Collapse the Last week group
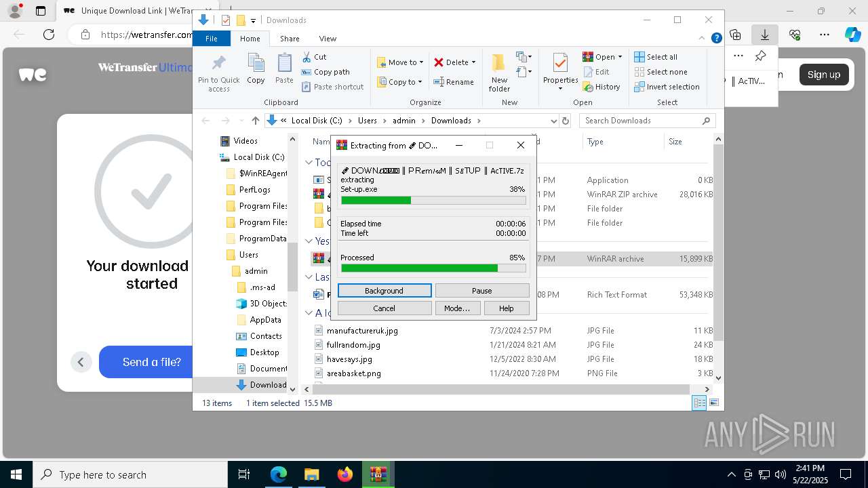868x488 pixels. (x=309, y=277)
